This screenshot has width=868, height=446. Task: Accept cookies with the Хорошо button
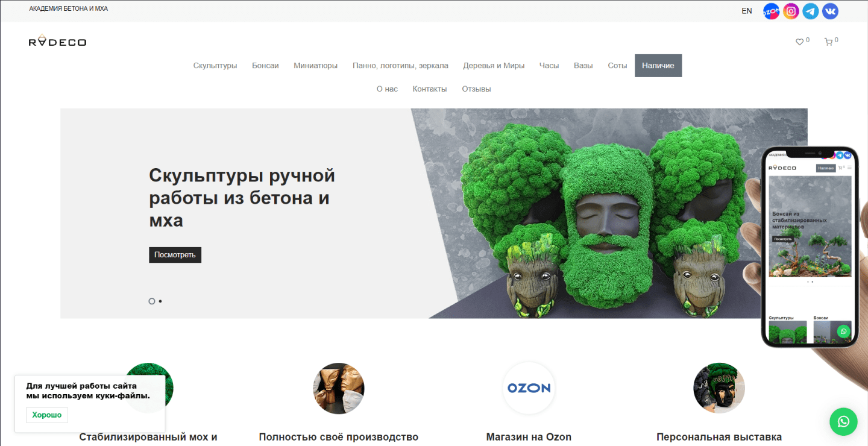click(x=47, y=415)
